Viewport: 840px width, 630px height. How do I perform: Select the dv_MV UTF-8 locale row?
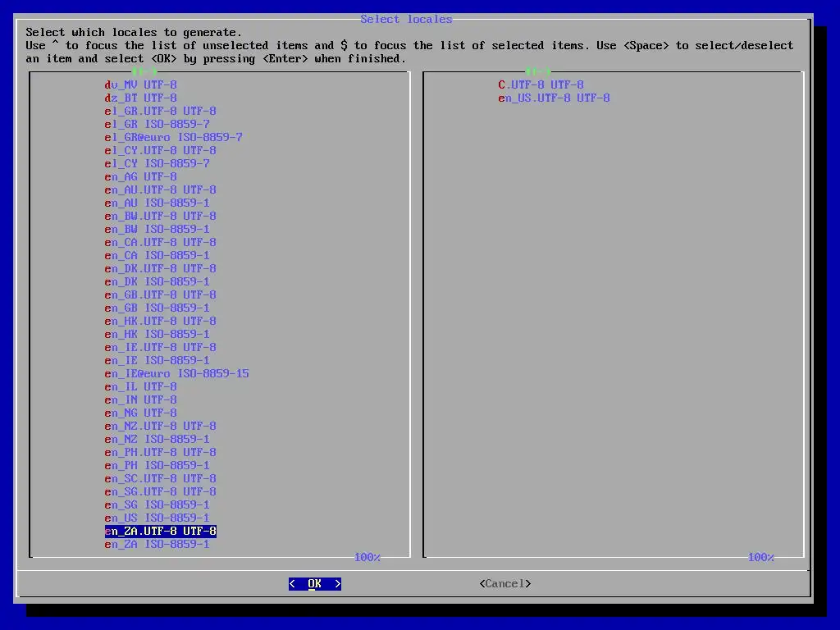(x=141, y=84)
